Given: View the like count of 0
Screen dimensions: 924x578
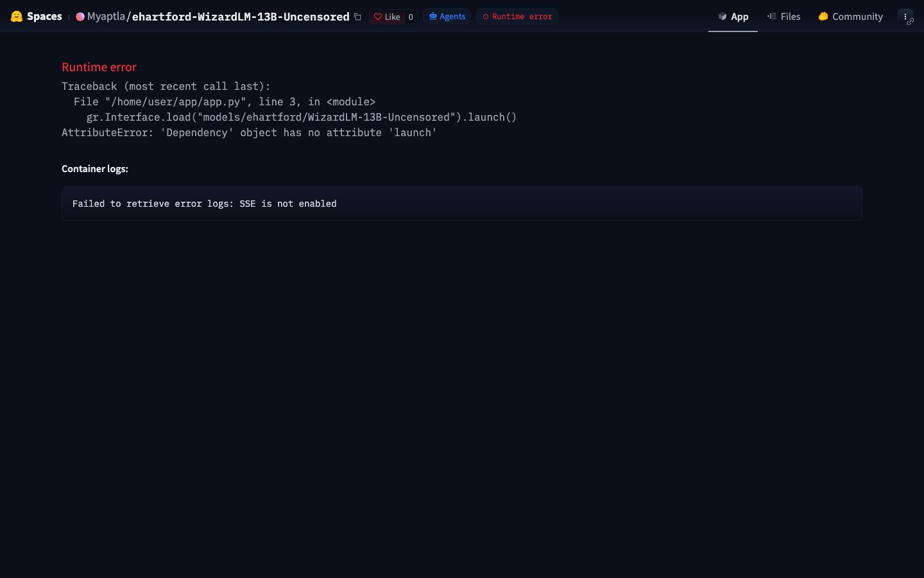Looking at the screenshot, I should pos(411,17).
